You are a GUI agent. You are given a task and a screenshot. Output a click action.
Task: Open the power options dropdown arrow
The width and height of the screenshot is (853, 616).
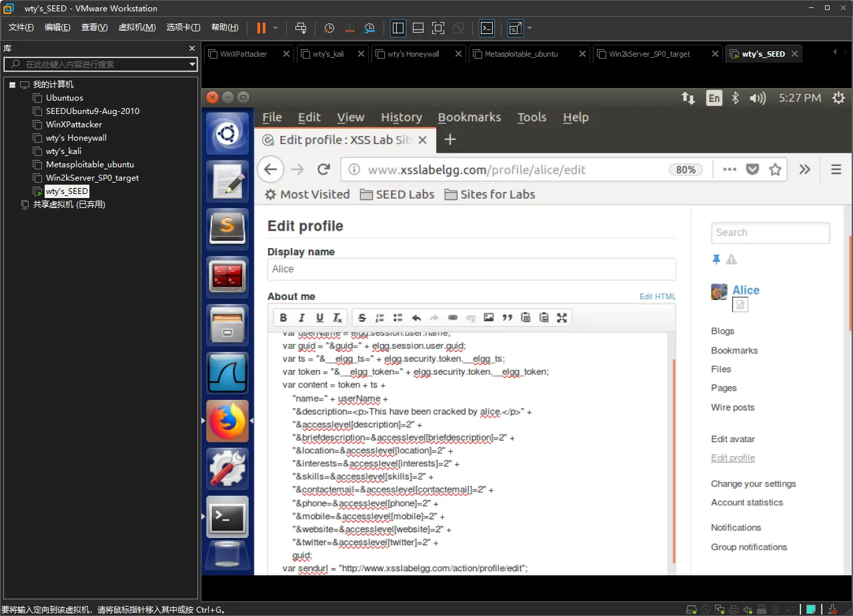pos(275,28)
